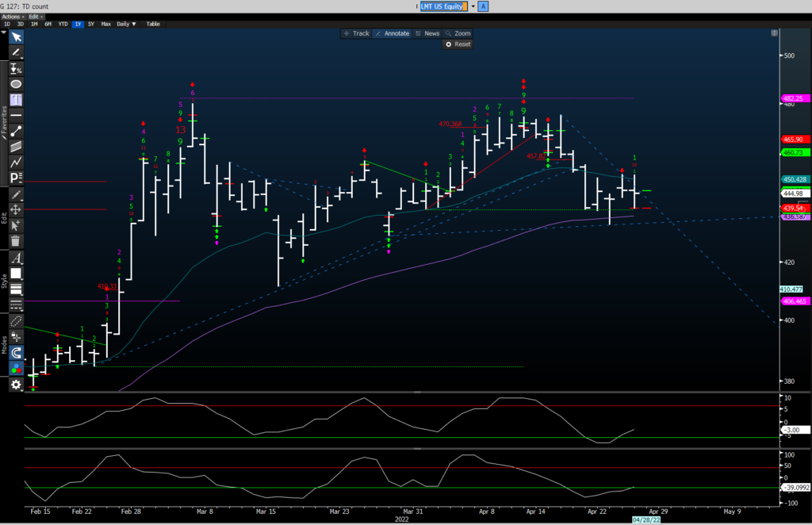Open the white fill color swatch

(x=16, y=274)
